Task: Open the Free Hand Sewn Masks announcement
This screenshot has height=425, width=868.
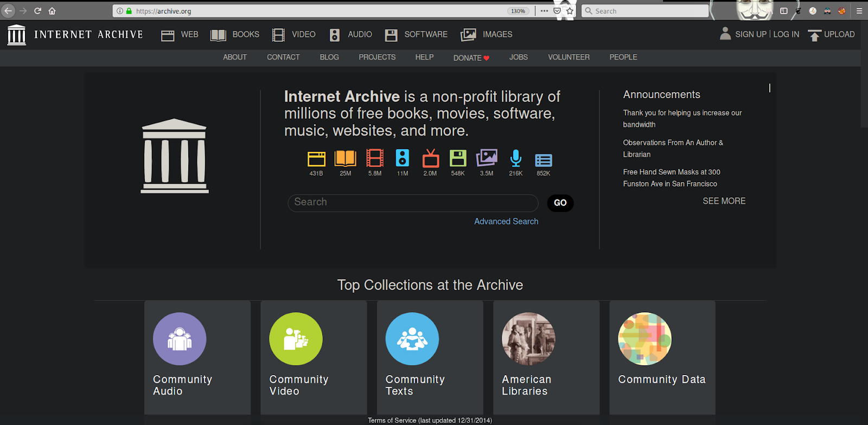Action: click(672, 178)
